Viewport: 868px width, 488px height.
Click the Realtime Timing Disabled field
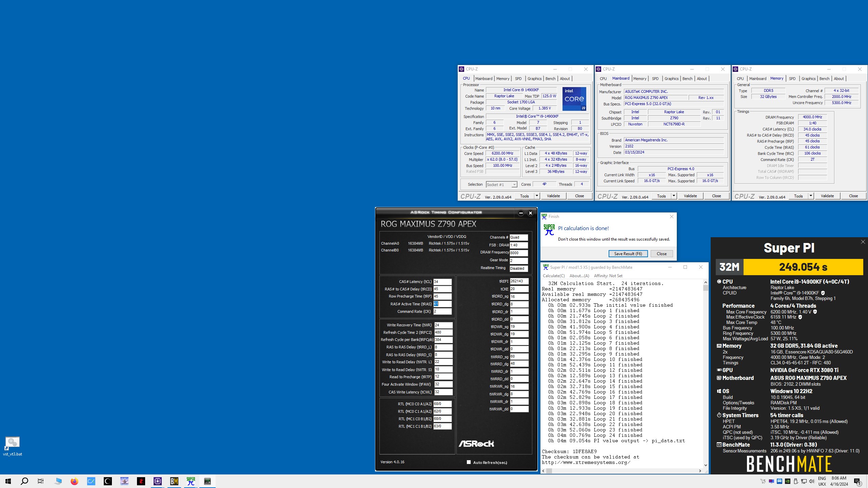tap(519, 268)
